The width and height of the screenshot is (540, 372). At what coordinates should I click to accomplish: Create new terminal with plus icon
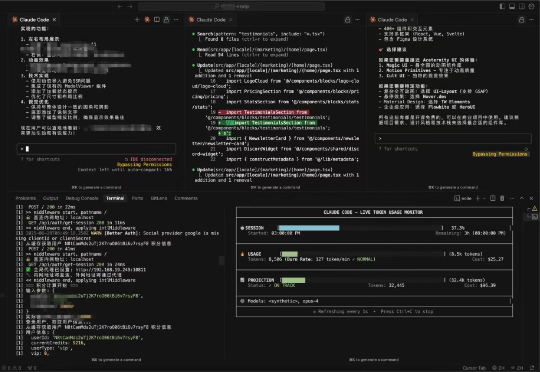point(478,198)
